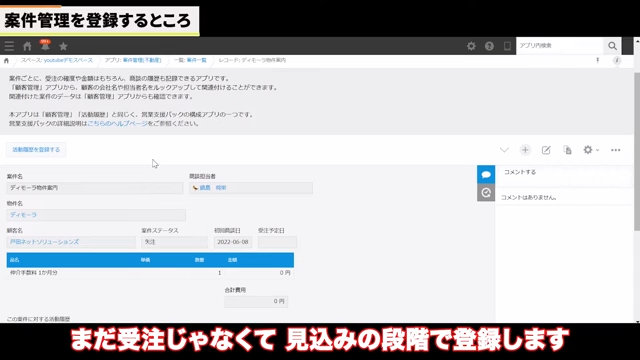Click breadcrumb home icon
Viewport: 640px width, 360px height.
[6, 60]
